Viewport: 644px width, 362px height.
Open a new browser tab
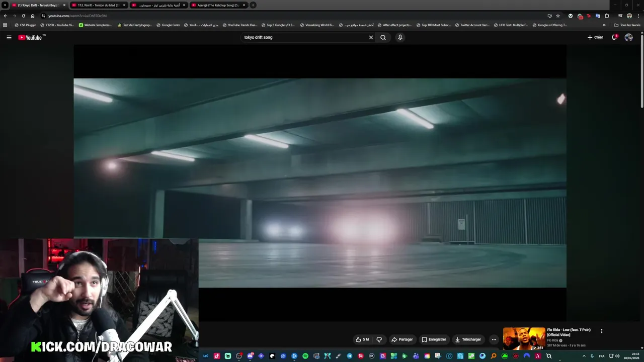[x=253, y=5]
